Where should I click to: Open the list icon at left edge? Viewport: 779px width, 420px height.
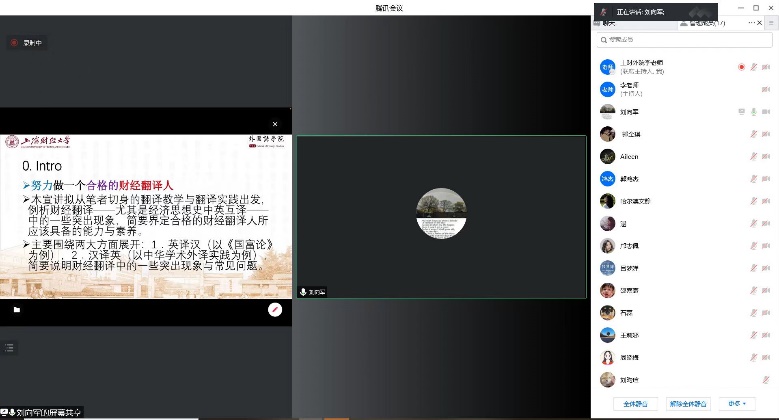(x=10, y=347)
